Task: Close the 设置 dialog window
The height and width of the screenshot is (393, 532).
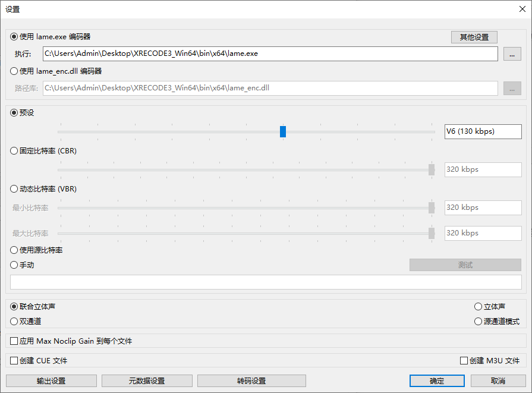Action: point(522,9)
